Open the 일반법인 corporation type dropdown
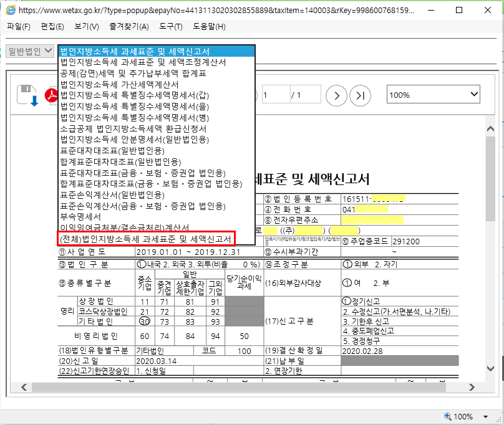This screenshot has height=425, width=504. tap(29, 51)
